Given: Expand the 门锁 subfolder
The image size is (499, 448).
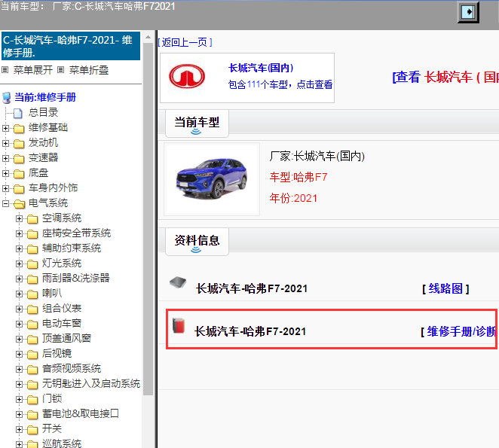Looking at the screenshot, I should [19, 399].
